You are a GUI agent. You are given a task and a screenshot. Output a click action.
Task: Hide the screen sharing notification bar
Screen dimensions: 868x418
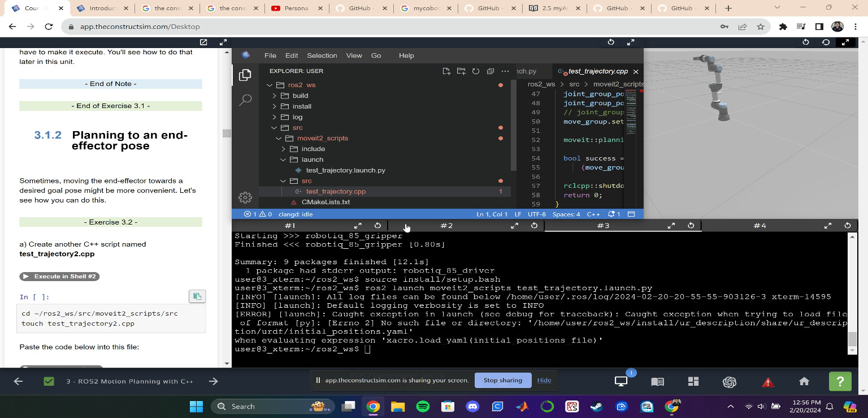click(544, 380)
